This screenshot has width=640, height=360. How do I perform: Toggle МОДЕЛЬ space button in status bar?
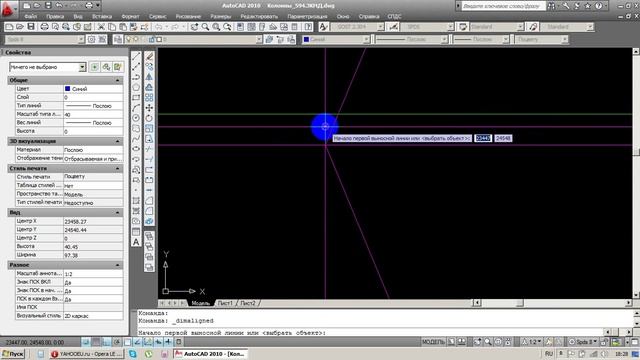coord(433,342)
